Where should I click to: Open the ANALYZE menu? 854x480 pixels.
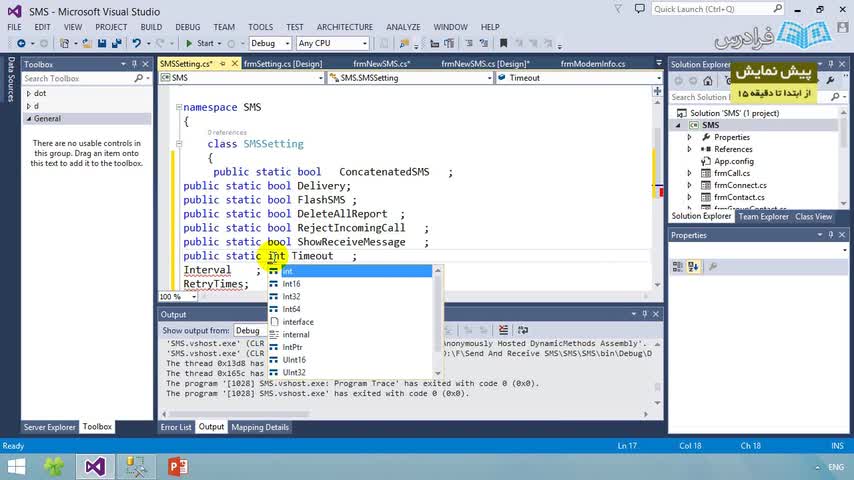[403, 27]
